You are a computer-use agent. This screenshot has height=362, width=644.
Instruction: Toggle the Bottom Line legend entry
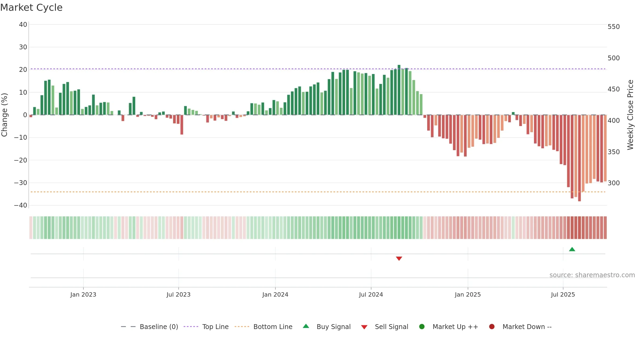click(264, 327)
